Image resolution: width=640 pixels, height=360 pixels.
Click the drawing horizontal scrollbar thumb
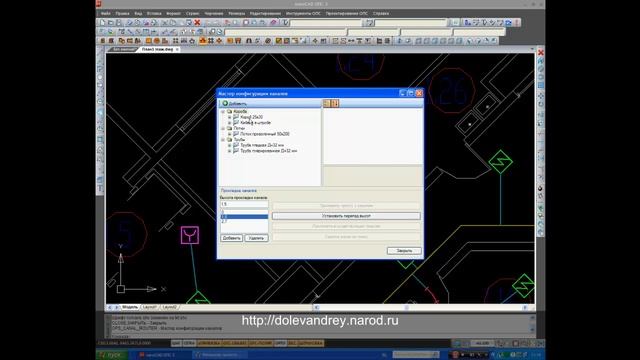(x=407, y=307)
